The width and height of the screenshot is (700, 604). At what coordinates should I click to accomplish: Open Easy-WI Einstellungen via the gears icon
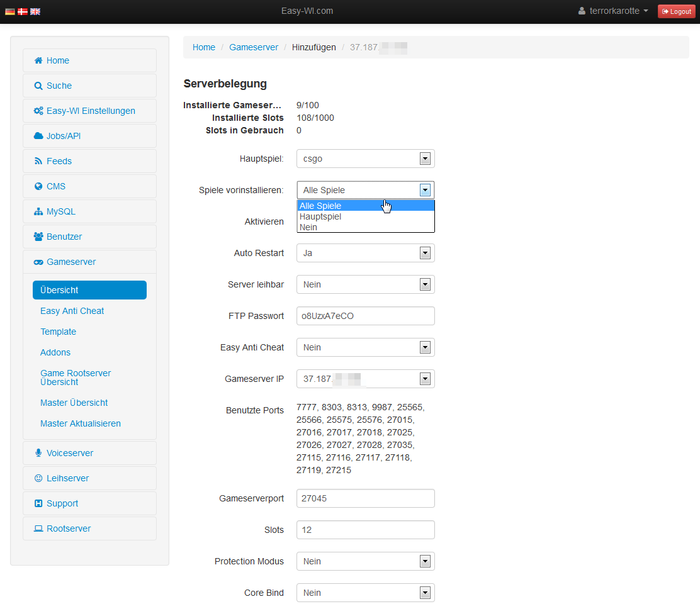click(x=40, y=111)
